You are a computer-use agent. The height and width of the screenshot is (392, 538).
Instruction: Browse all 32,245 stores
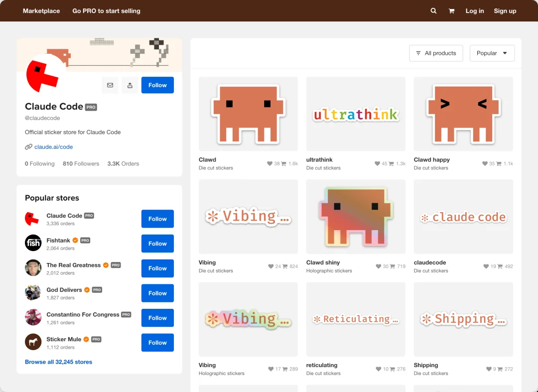tap(58, 362)
